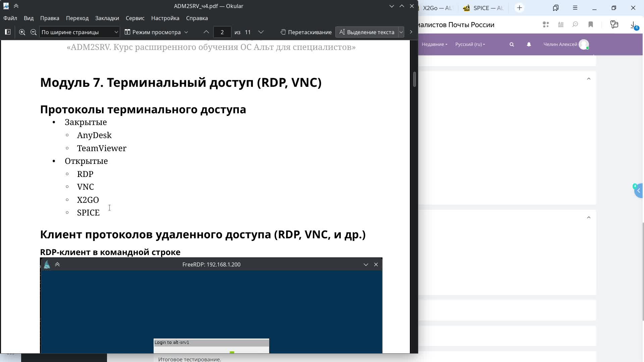This screenshot has height=362, width=644.
Task: Open the selection tool dropdown arrow
Action: point(401,32)
